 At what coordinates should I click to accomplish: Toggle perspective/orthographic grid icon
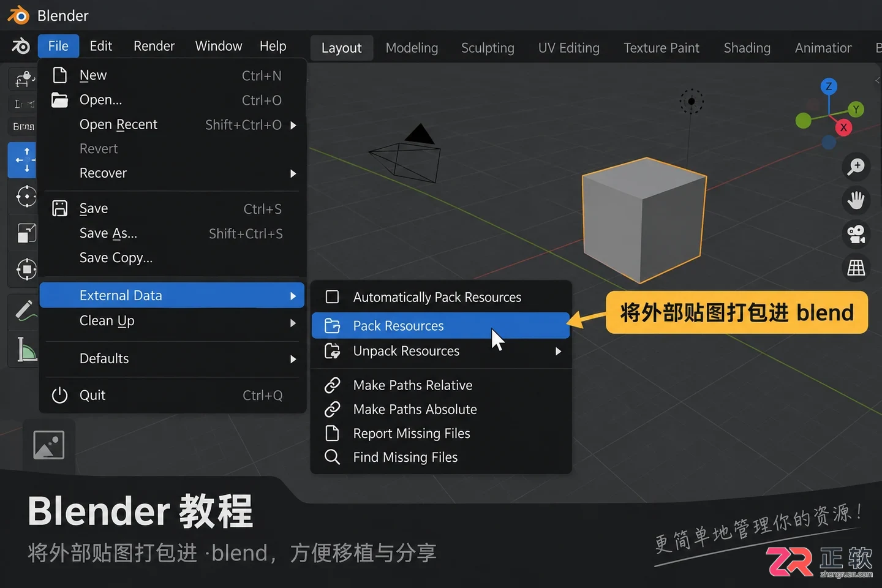[856, 268]
